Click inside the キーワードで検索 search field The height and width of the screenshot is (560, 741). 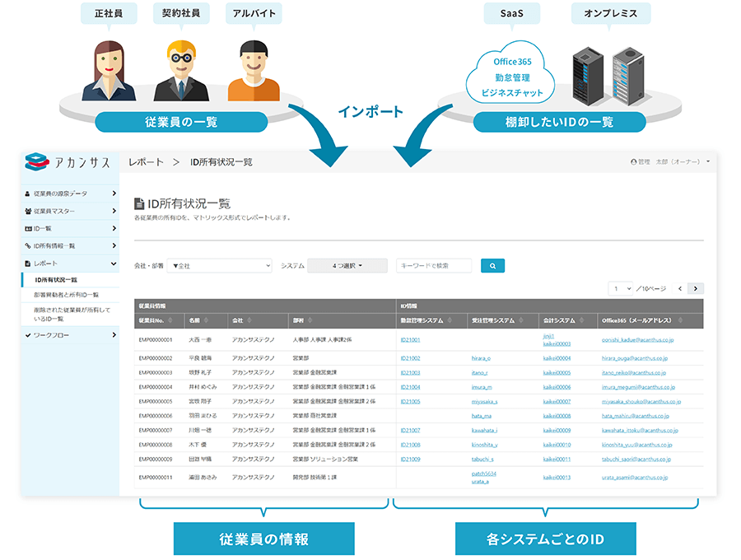[x=432, y=265]
